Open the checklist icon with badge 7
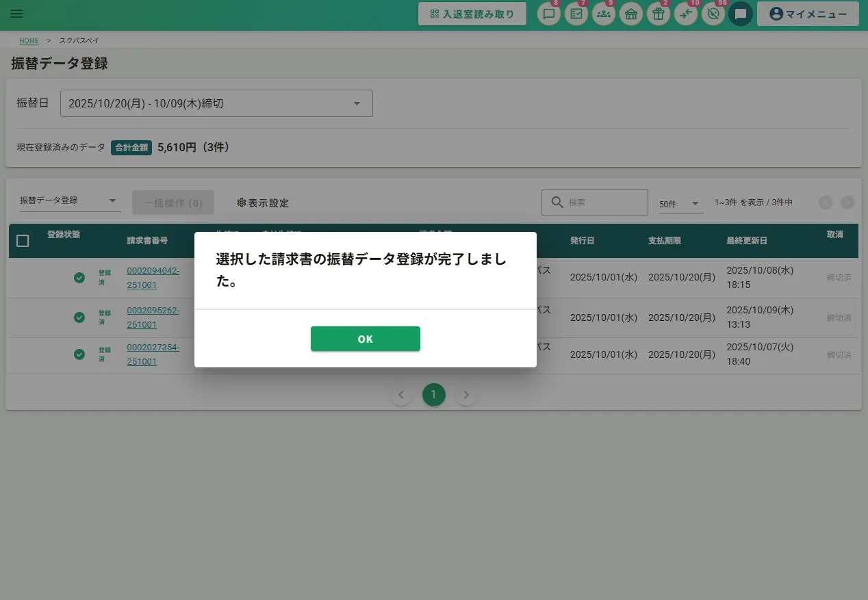 pyautogui.click(x=576, y=14)
